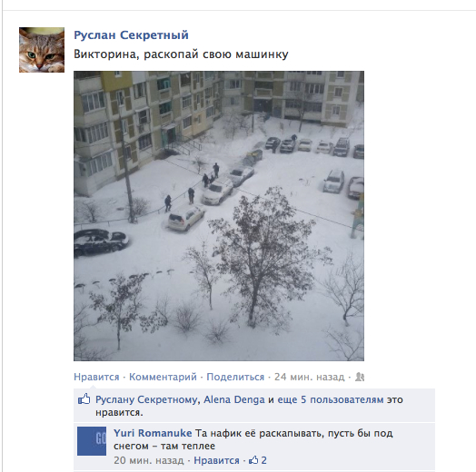Image resolution: width=476 pixels, height=472 pixels.
Task: Click the это нравится text in likes row
Action: 249,406
